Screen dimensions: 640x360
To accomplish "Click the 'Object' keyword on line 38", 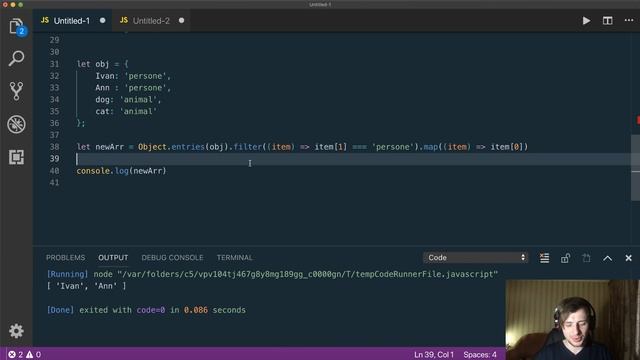I will coord(152,147).
